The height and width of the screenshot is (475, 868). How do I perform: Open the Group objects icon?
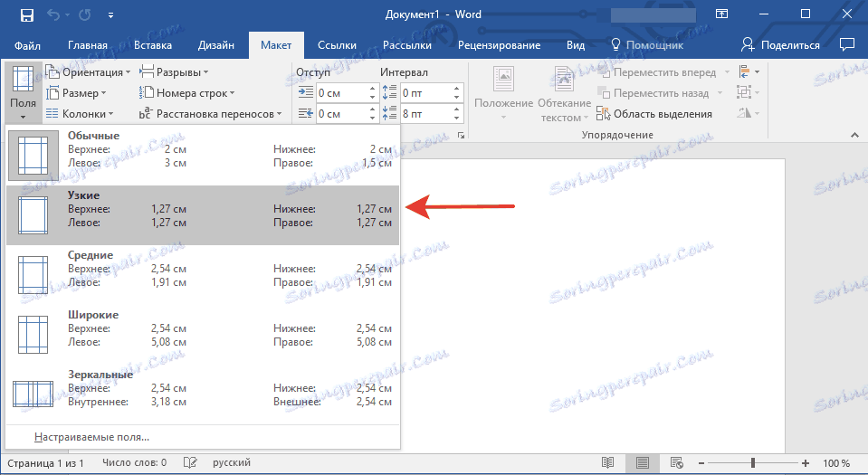[x=748, y=92]
